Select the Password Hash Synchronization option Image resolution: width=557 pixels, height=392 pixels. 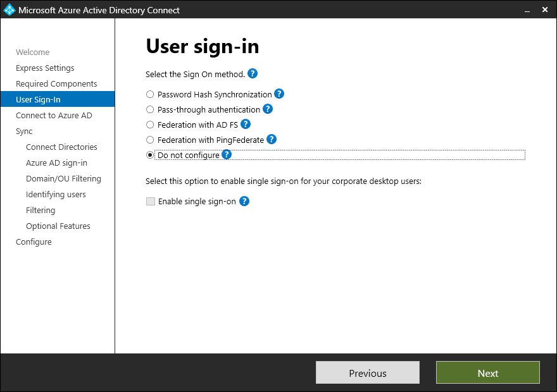click(x=149, y=94)
